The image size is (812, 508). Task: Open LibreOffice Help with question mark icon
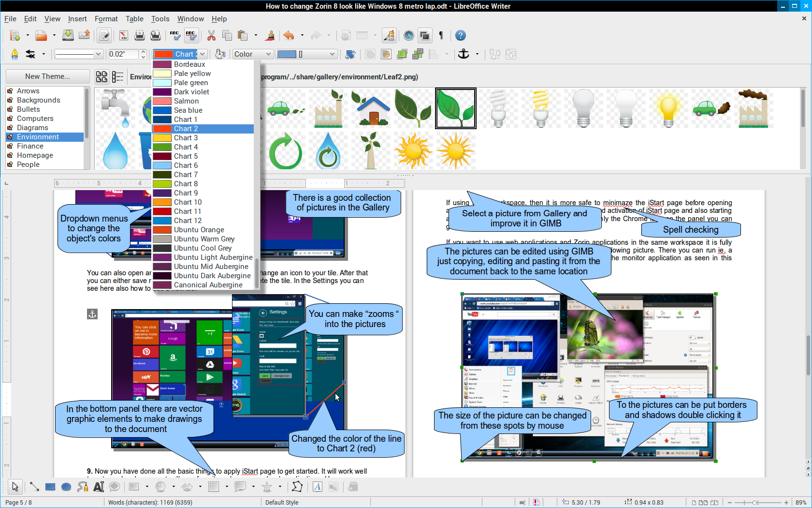coord(461,35)
